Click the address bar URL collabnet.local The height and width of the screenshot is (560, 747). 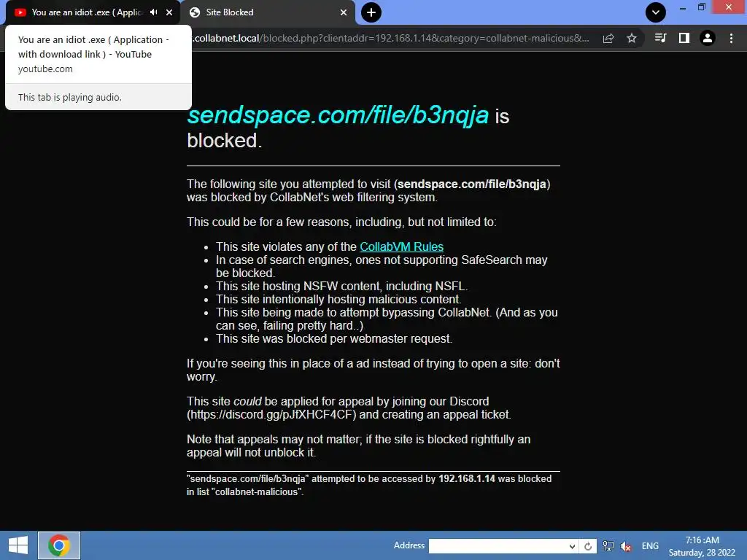point(391,38)
